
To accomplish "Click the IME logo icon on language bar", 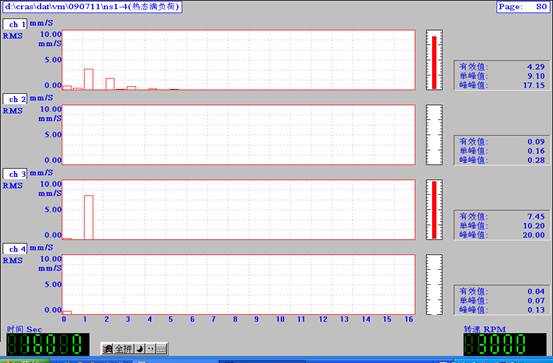I will coord(108,349).
